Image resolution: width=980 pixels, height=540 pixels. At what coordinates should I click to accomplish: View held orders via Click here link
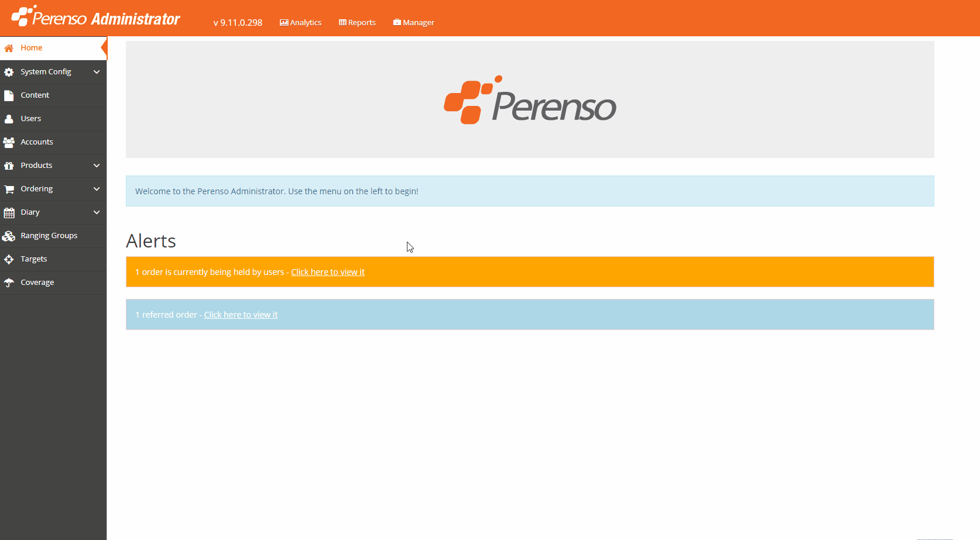pos(328,272)
